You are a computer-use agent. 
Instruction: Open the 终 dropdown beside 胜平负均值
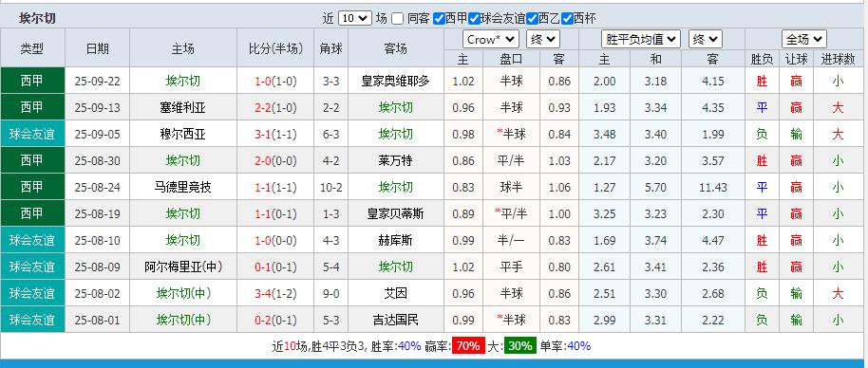[706, 39]
